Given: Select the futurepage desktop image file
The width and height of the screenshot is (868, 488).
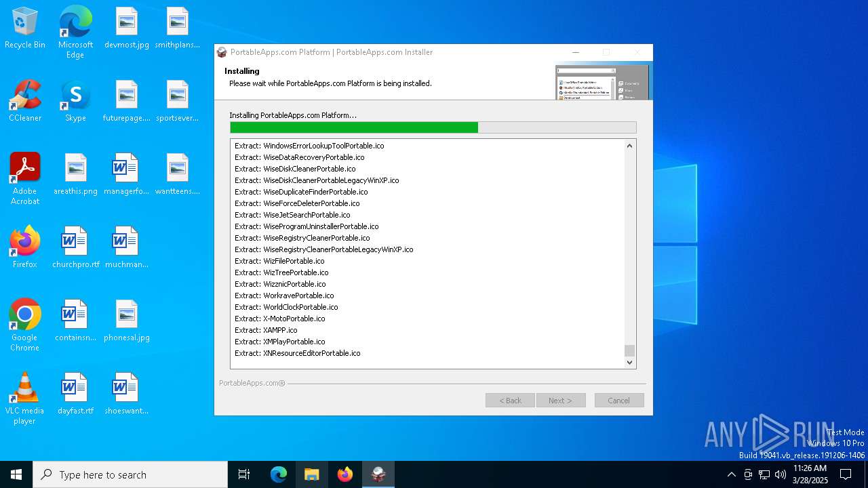Looking at the screenshot, I should click(x=127, y=102).
